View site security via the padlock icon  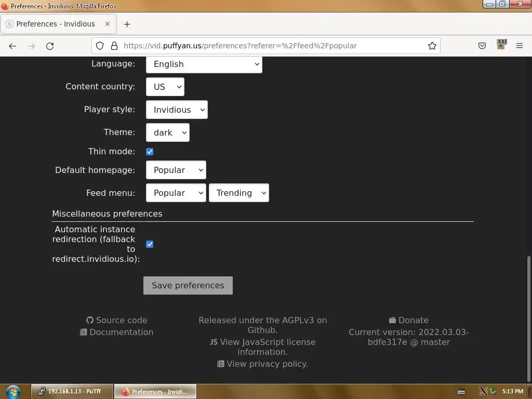tap(114, 46)
